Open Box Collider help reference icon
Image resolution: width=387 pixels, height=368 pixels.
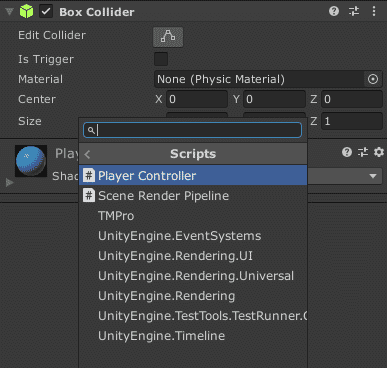334,11
